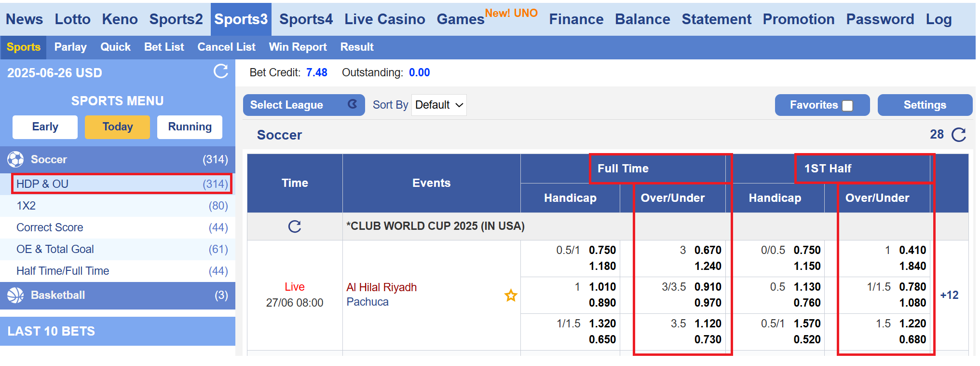Open the Balance page
The image size is (980, 366).
[642, 19]
